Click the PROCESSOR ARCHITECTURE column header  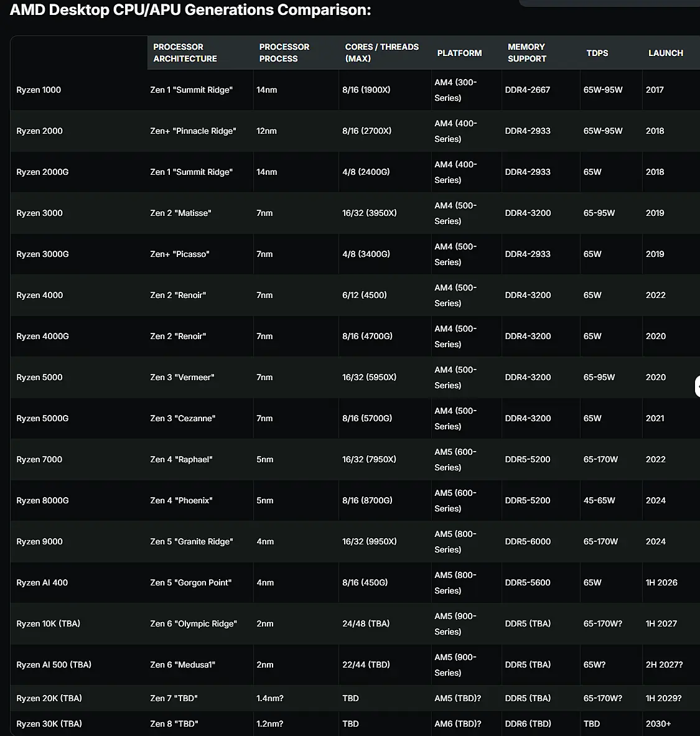point(185,52)
